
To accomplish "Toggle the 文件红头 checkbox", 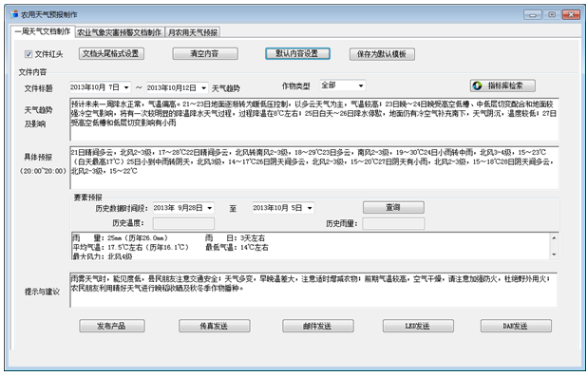I will (28, 54).
